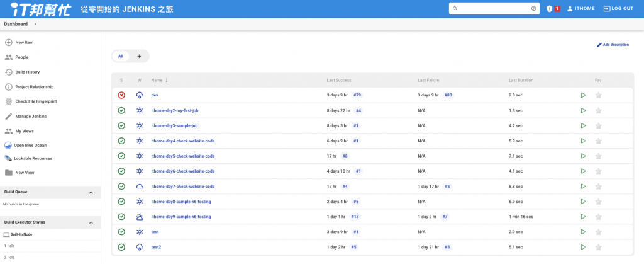The image size is (644, 264).
Task: Toggle favorite star for test2
Action: point(599,247)
